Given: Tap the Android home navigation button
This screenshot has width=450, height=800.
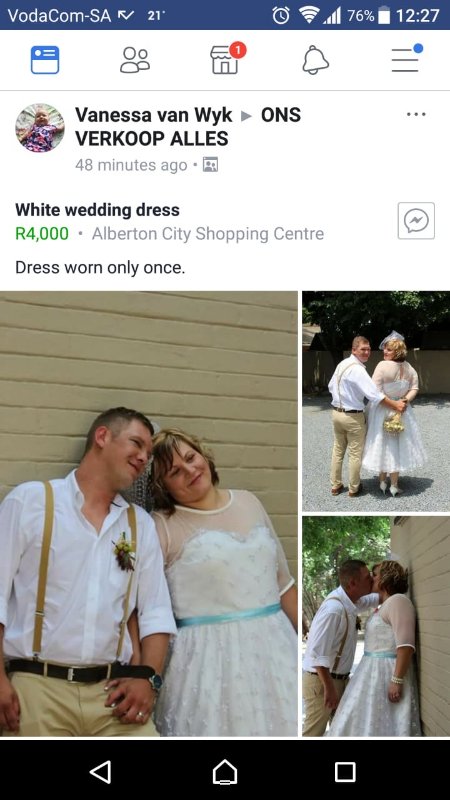Looking at the screenshot, I should point(225,772).
